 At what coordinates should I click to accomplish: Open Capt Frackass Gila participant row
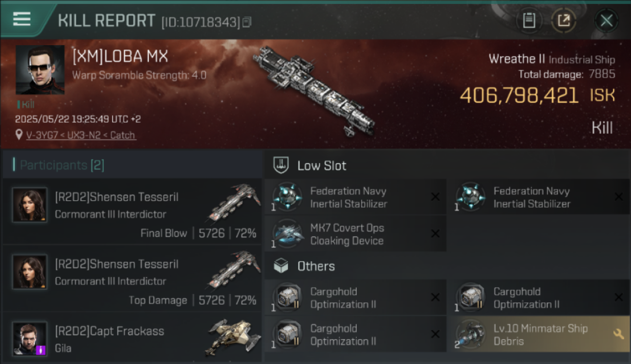click(132, 338)
